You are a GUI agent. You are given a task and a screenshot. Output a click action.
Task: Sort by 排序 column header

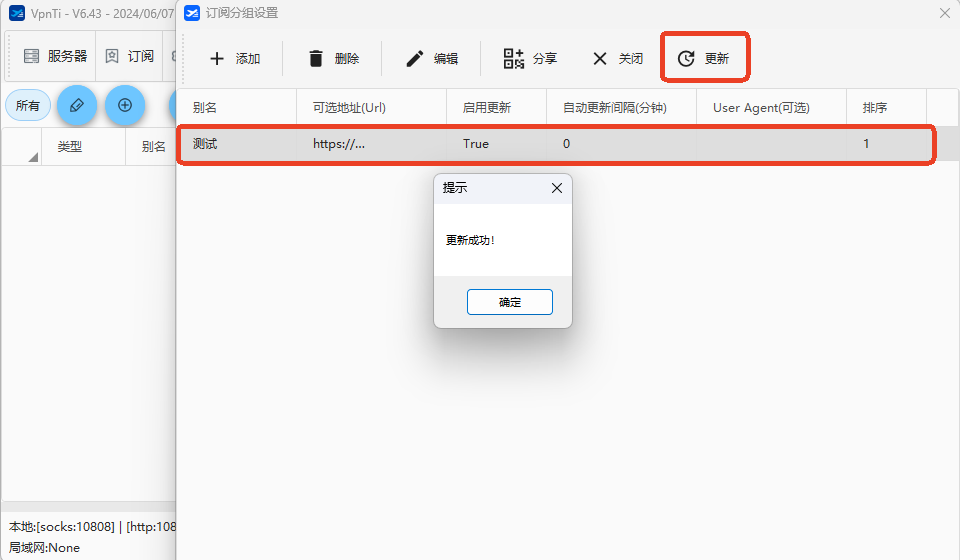[x=887, y=108]
